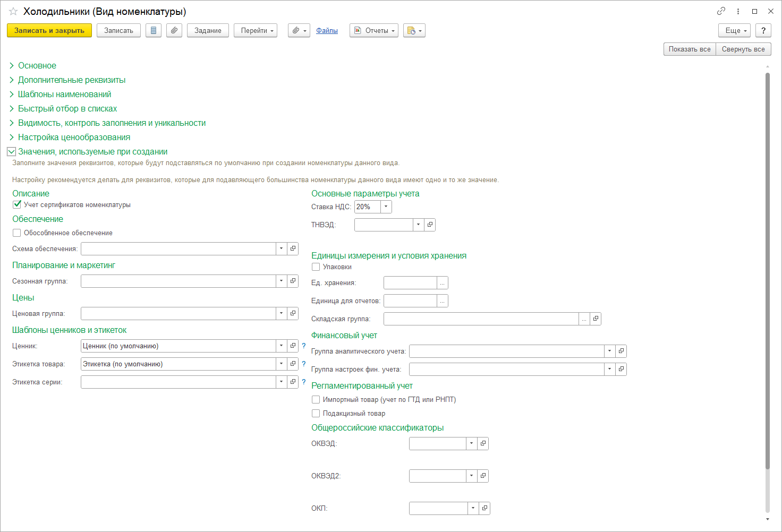This screenshot has width=782, height=532.
Task: Add form to favorites with star icon
Action: (x=13, y=11)
